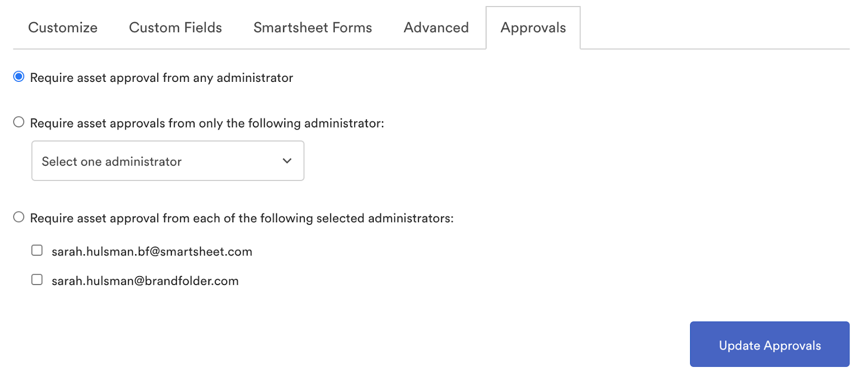This screenshot has width=868, height=374.
Task: Click 'Require asset approval from any administrator' label
Action: (162, 78)
